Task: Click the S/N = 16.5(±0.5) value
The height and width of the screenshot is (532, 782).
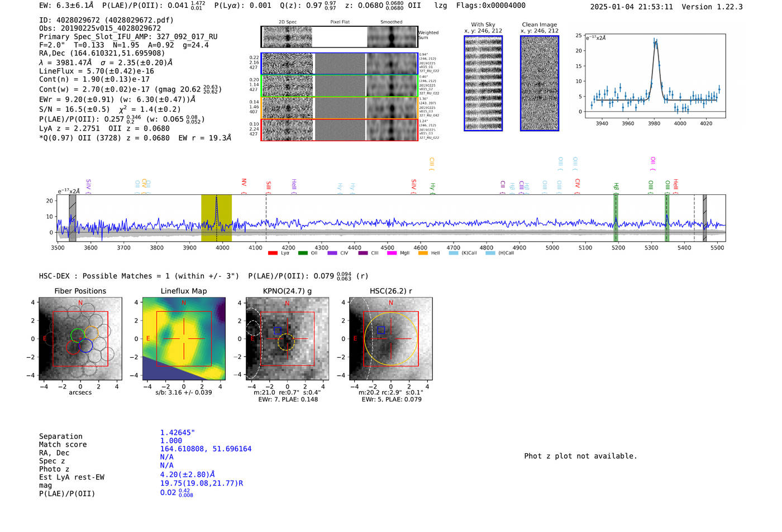Action: tap(74, 109)
